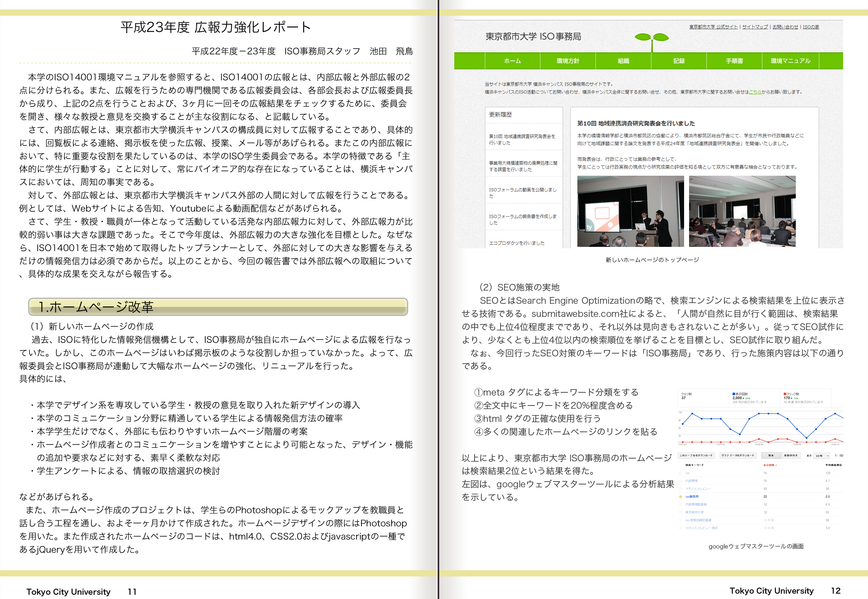This screenshot has width=868, height=599.
Task: Select the 環境マニュアル navigation tab
Action: [790, 61]
